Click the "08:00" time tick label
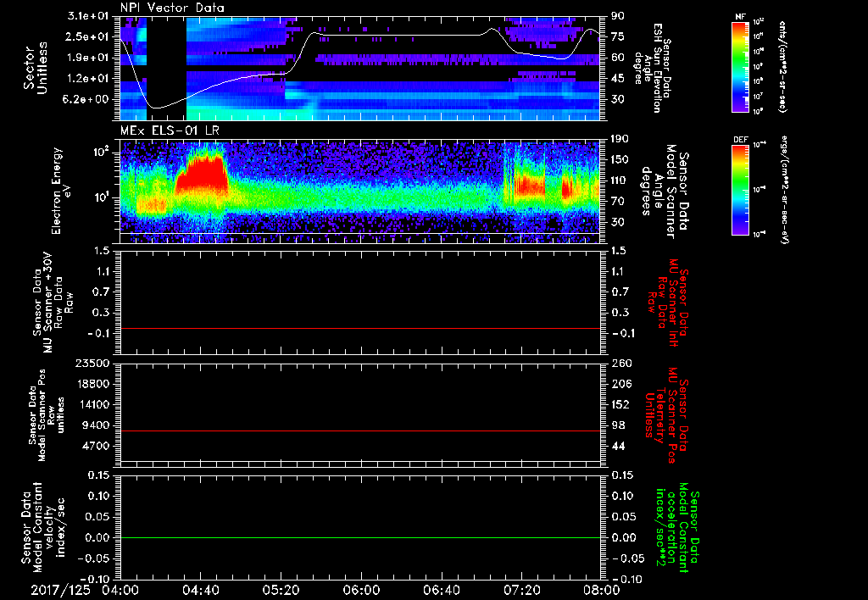Viewport: 868px width, 600px height. pos(602,590)
